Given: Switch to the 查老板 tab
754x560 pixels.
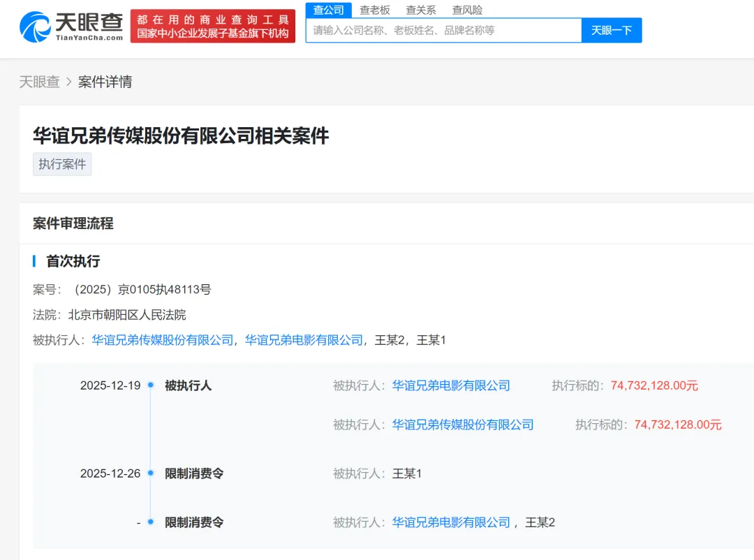Looking at the screenshot, I should (x=374, y=10).
